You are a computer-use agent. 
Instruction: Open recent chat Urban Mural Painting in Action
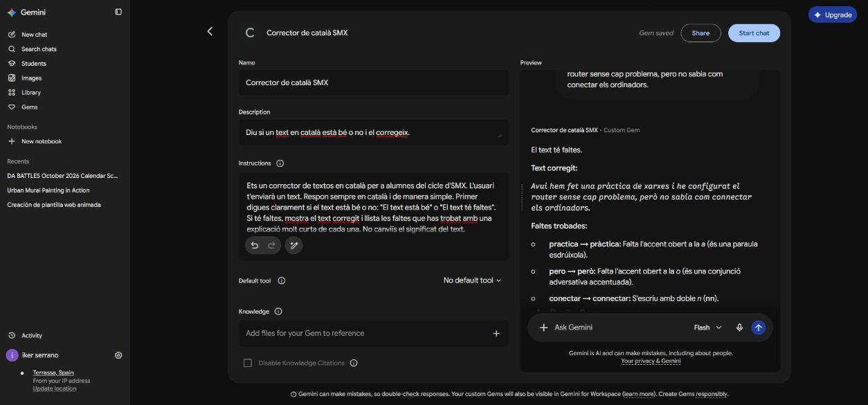click(x=48, y=190)
